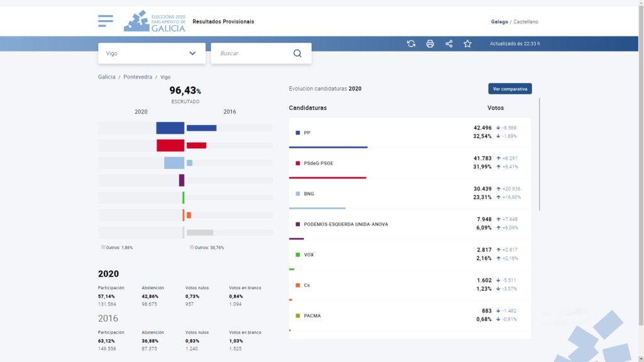Click the PP 2020 blue bar

tap(170, 128)
